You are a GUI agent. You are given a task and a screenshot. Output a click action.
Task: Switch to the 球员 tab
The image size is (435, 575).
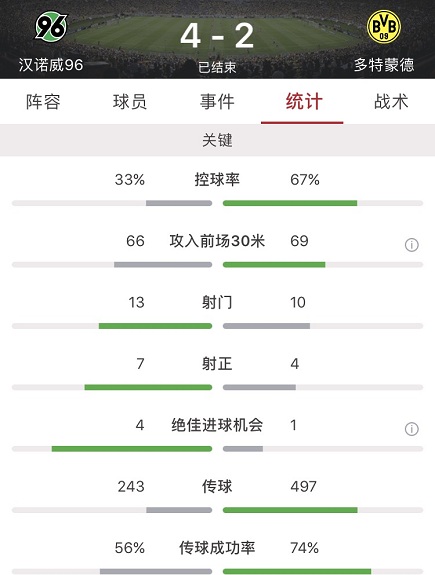tap(130, 102)
